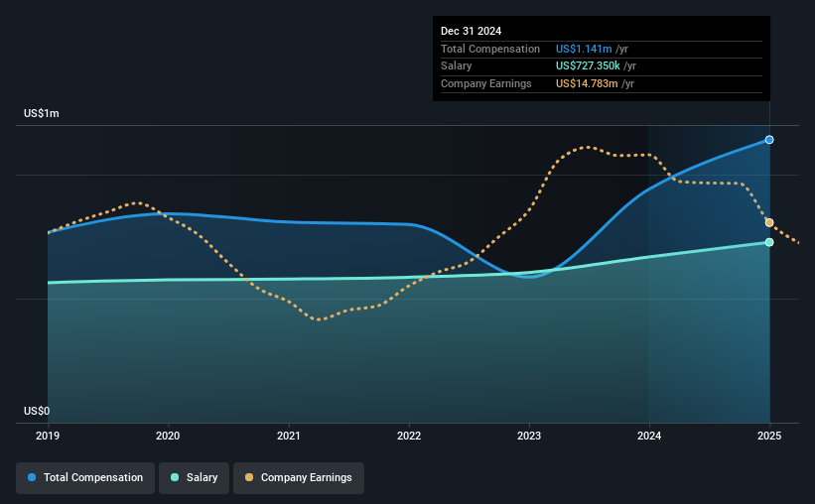Click the 2025 x-axis label
The image size is (815, 504).
769,436
